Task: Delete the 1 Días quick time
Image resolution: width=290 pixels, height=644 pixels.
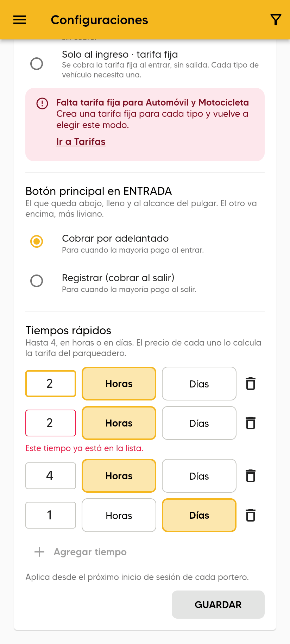Action: (x=251, y=515)
